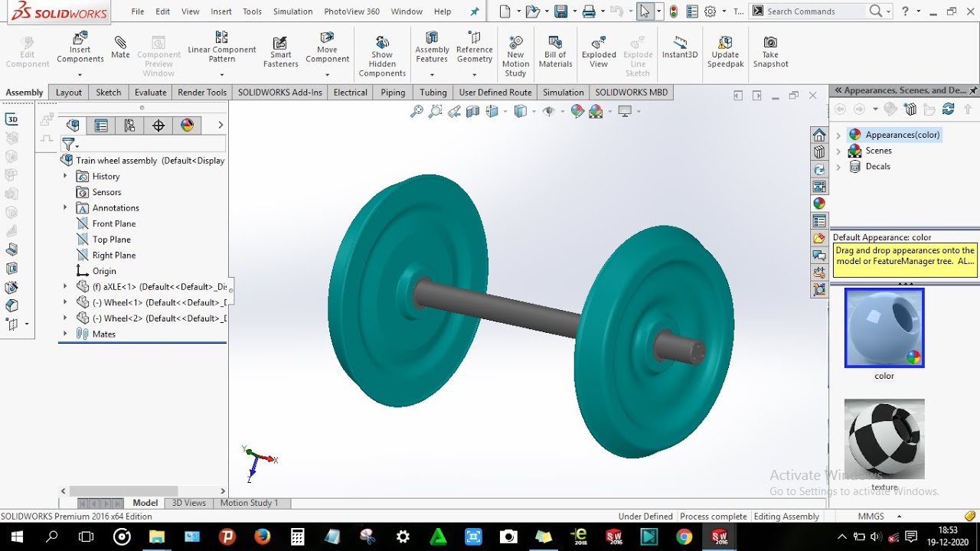
Task: Expand Appearances(color) in task pane
Action: click(838, 135)
